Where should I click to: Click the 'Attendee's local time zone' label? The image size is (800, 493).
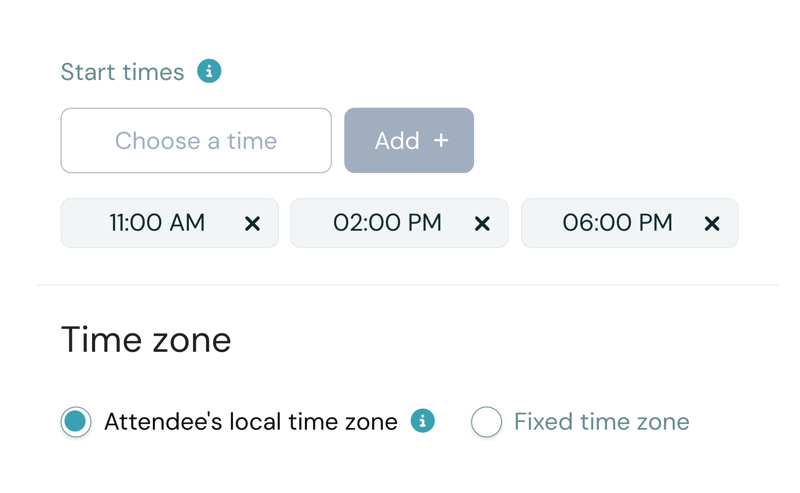(x=250, y=422)
